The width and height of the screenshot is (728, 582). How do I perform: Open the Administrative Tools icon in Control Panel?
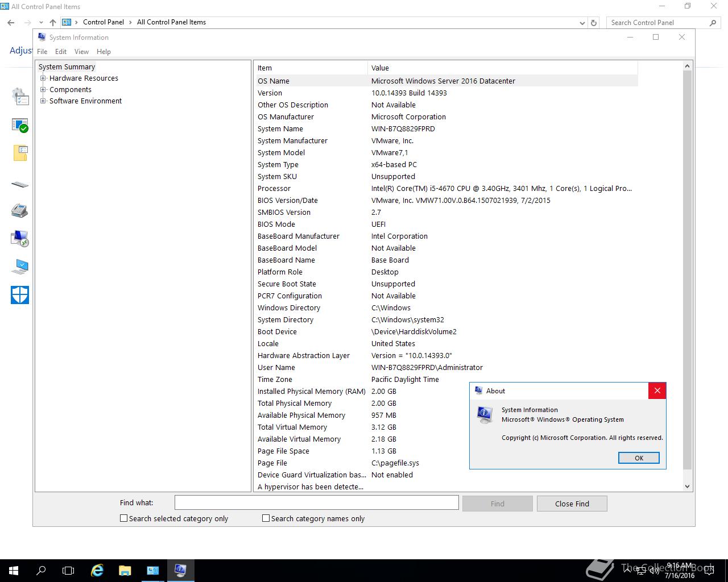pos(20,97)
